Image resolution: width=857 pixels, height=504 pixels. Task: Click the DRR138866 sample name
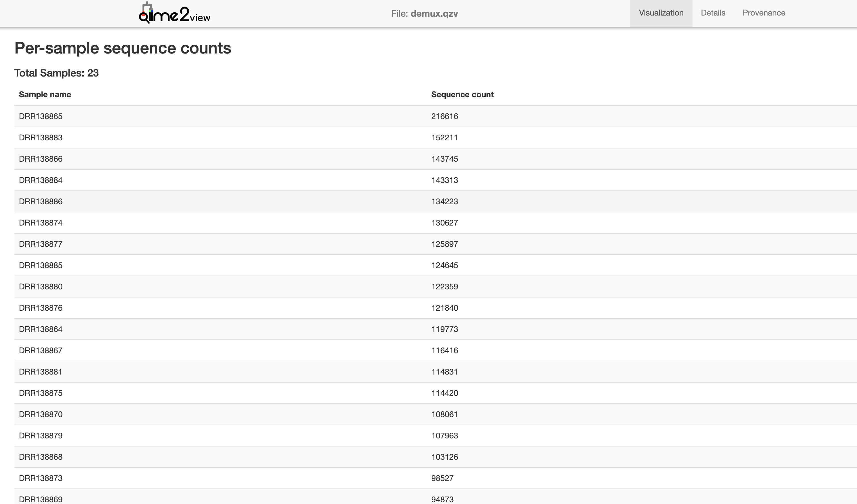coord(41,159)
